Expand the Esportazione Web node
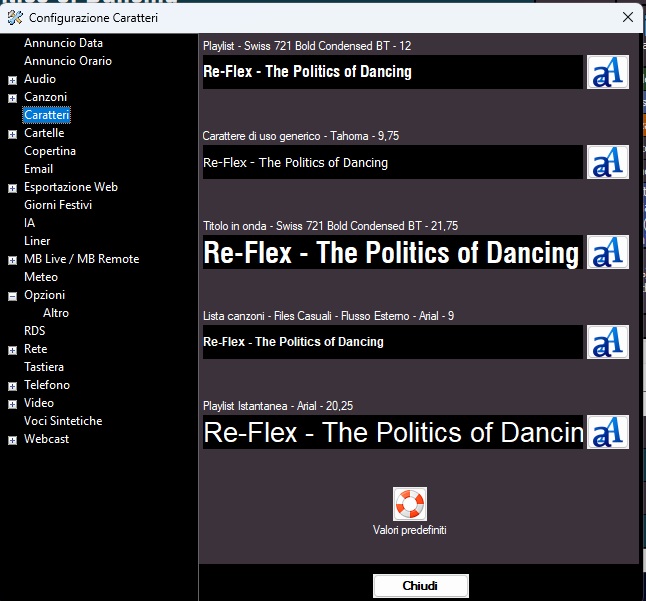 pos(12,188)
